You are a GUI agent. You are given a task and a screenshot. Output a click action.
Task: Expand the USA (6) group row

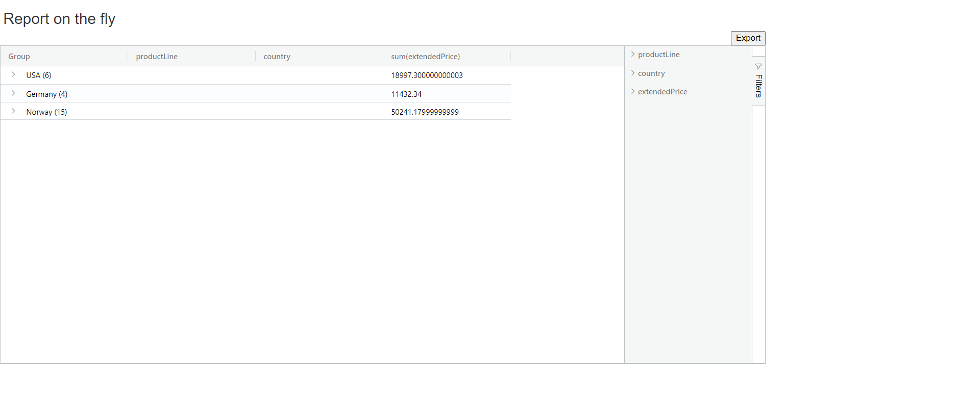(13, 74)
